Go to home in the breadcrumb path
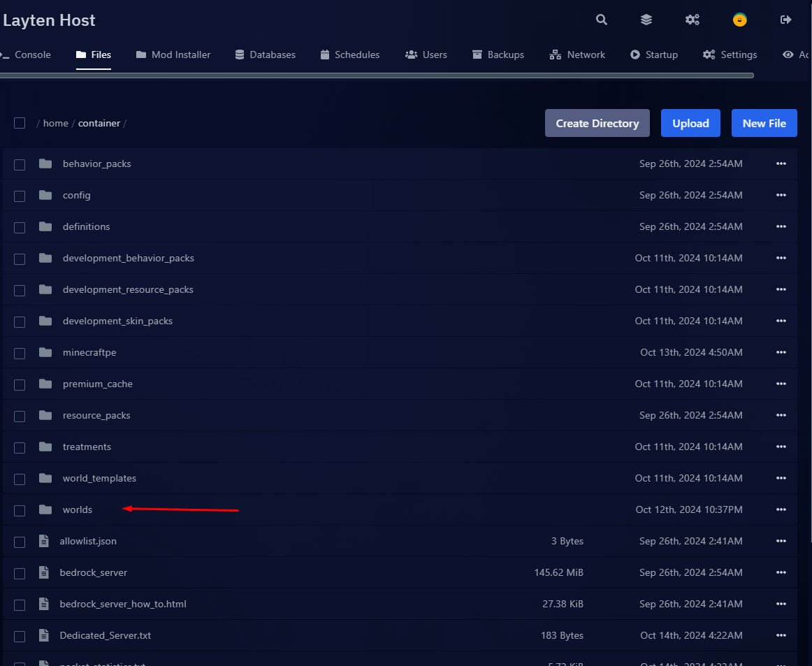The width and height of the screenshot is (812, 666). coord(56,123)
